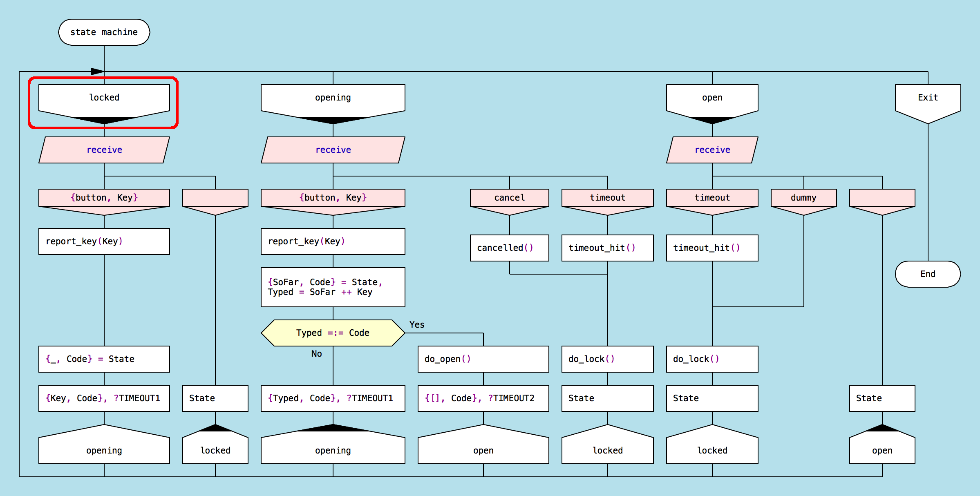Click the 'open' address after '?TIMEOUT2'
980x496 pixels.
click(x=483, y=447)
